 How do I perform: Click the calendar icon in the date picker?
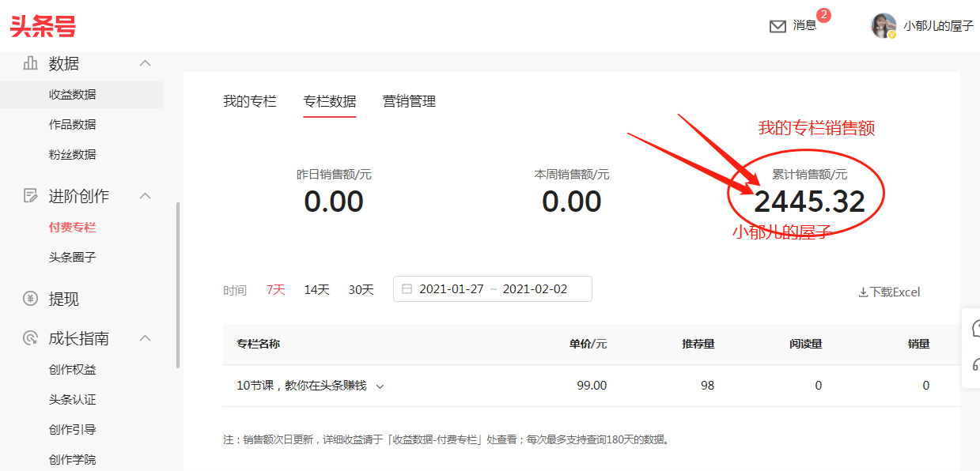pyautogui.click(x=407, y=288)
